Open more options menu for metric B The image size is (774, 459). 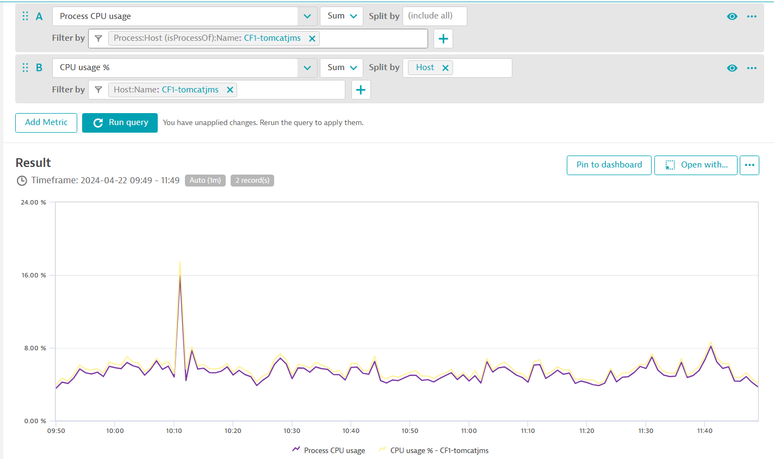click(x=752, y=68)
